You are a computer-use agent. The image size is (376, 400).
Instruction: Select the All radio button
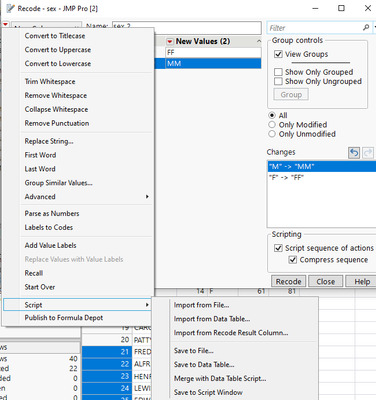[x=272, y=115]
